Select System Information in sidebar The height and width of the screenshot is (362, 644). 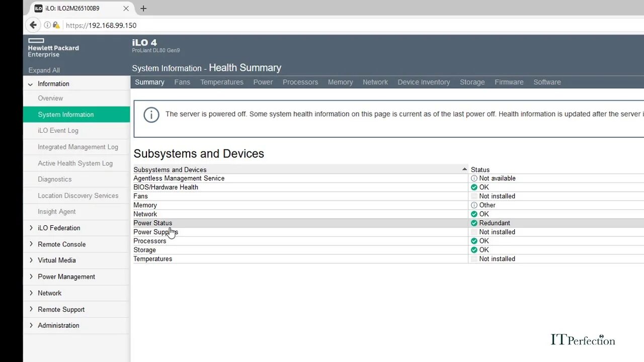(x=76, y=115)
